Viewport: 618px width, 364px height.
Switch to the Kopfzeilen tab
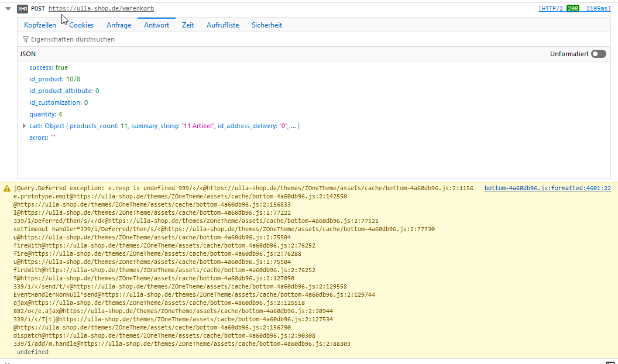point(40,25)
